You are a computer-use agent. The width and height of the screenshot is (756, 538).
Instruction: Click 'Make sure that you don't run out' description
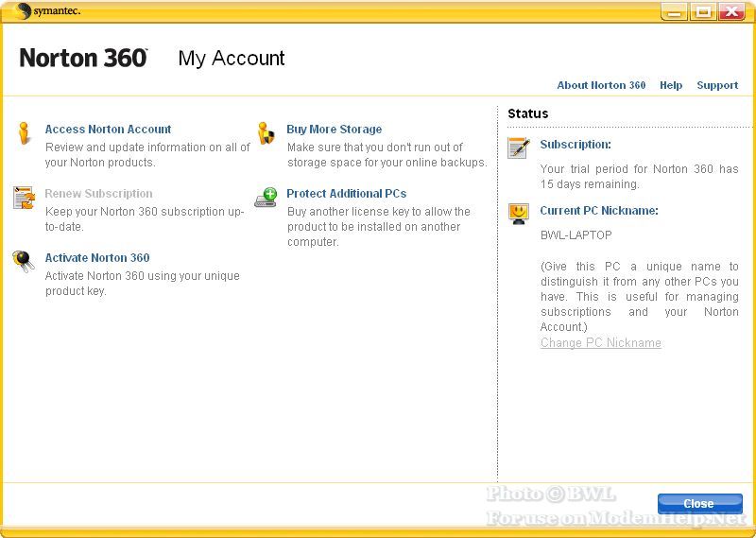(x=387, y=155)
